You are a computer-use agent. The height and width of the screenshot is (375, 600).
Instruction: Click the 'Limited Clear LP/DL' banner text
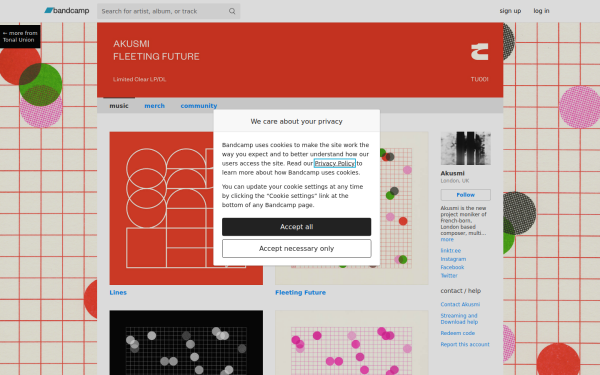point(139,80)
